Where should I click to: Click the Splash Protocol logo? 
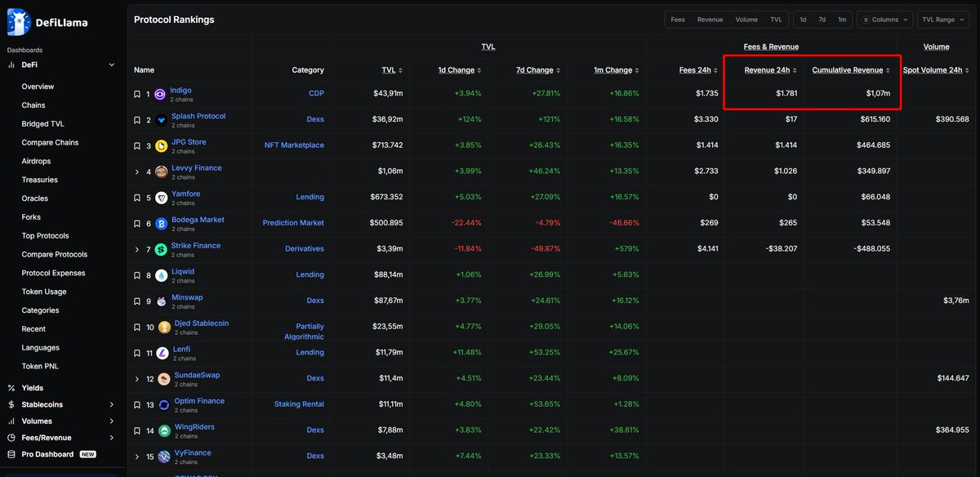161,120
